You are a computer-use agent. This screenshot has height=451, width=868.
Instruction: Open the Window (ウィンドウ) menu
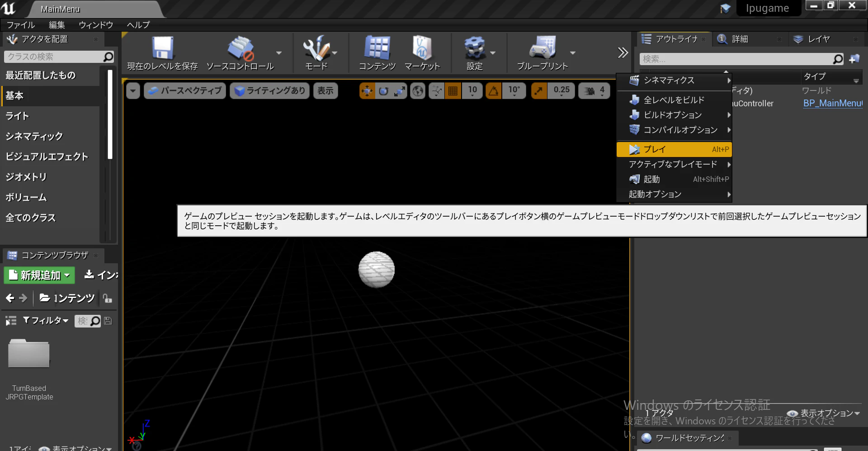coord(96,25)
